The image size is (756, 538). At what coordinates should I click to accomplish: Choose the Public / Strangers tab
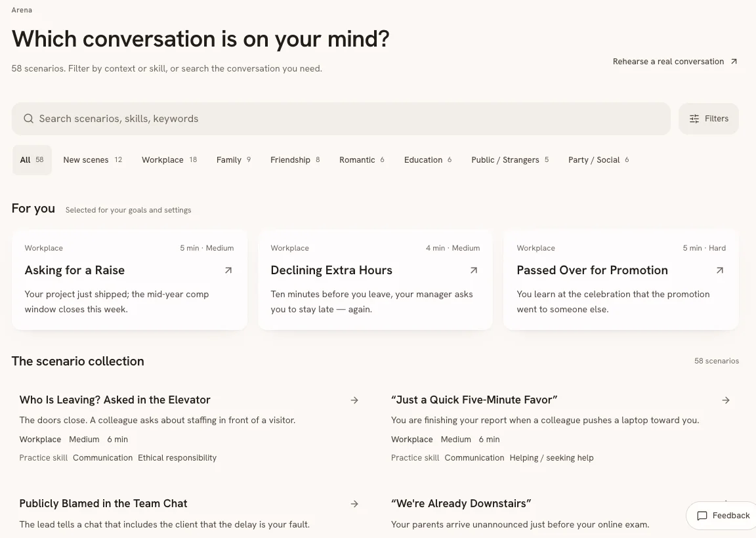[x=510, y=159]
